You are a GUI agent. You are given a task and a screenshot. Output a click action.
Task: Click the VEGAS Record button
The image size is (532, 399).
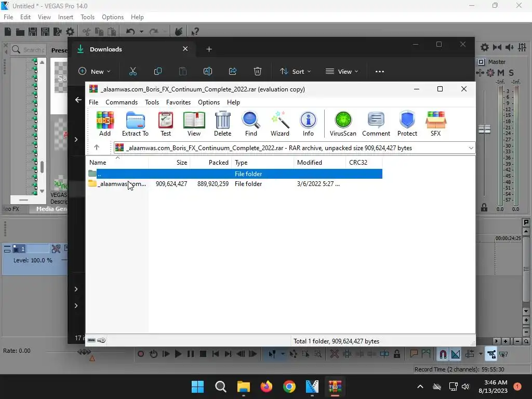(140, 354)
